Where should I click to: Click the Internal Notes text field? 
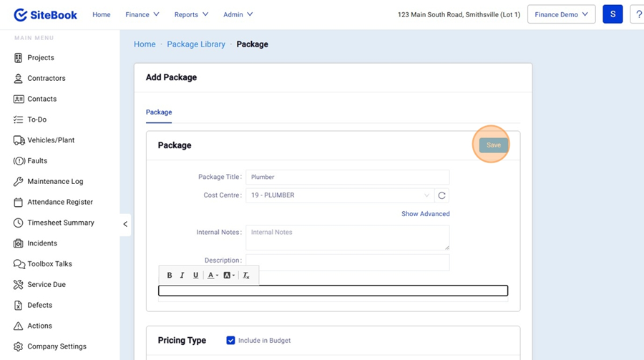pyautogui.click(x=347, y=238)
